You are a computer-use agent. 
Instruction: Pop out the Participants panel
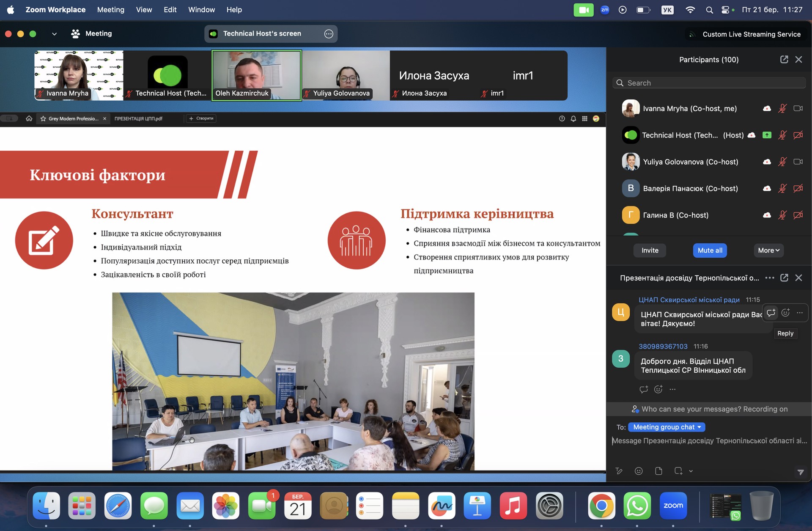click(x=784, y=60)
